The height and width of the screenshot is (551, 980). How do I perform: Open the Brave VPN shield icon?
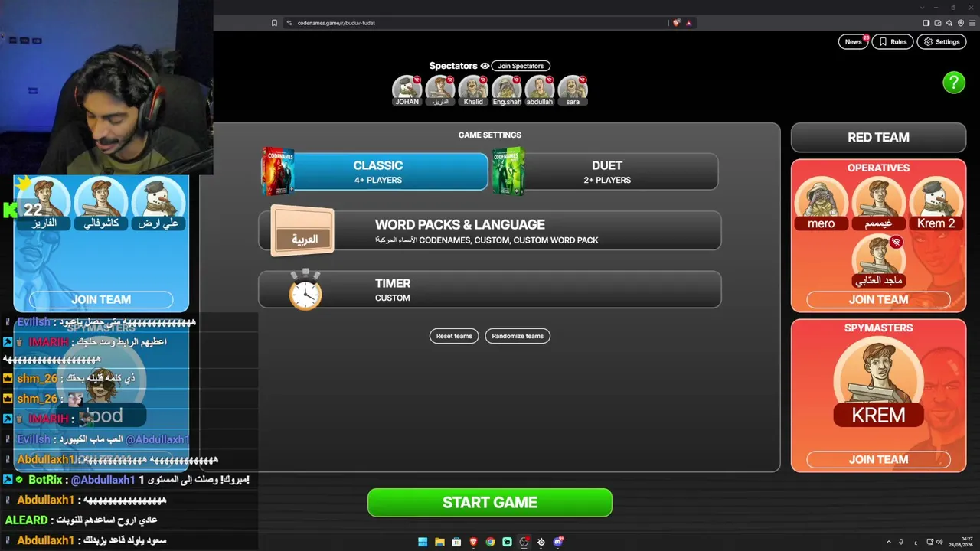[960, 23]
